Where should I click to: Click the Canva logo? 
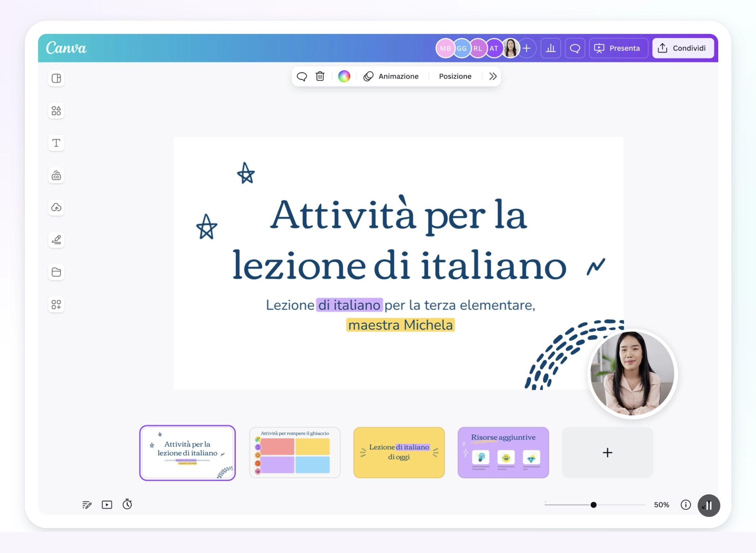click(66, 48)
